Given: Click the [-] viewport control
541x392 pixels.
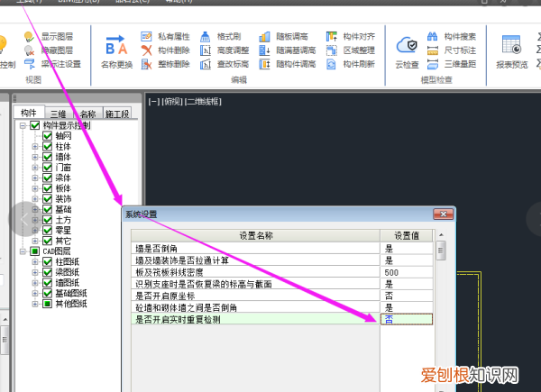Looking at the screenshot, I should 154,101.
